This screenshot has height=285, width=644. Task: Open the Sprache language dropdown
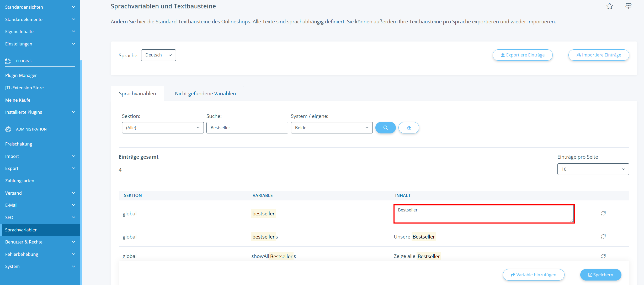click(x=158, y=55)
